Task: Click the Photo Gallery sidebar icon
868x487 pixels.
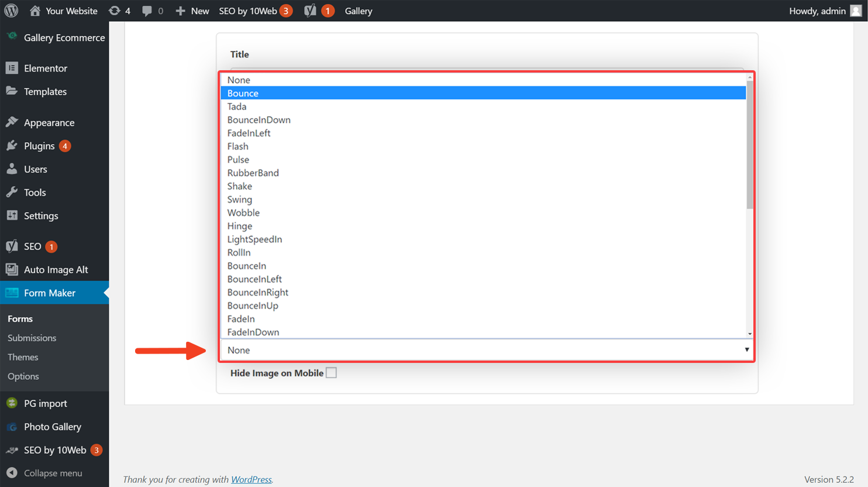Action: click(12, 427)
